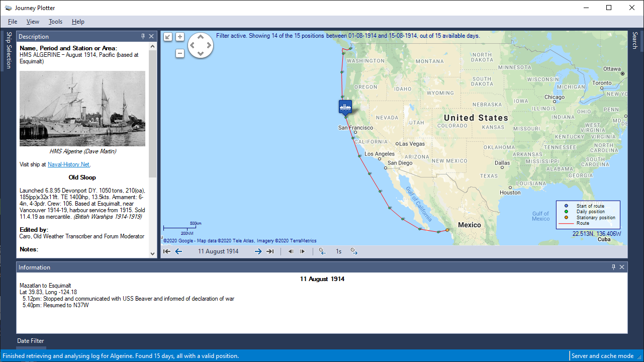The width and height of the screenshot is (644, 362).
Task: Zoom out on the map
Action: click(x=180, y=53)
